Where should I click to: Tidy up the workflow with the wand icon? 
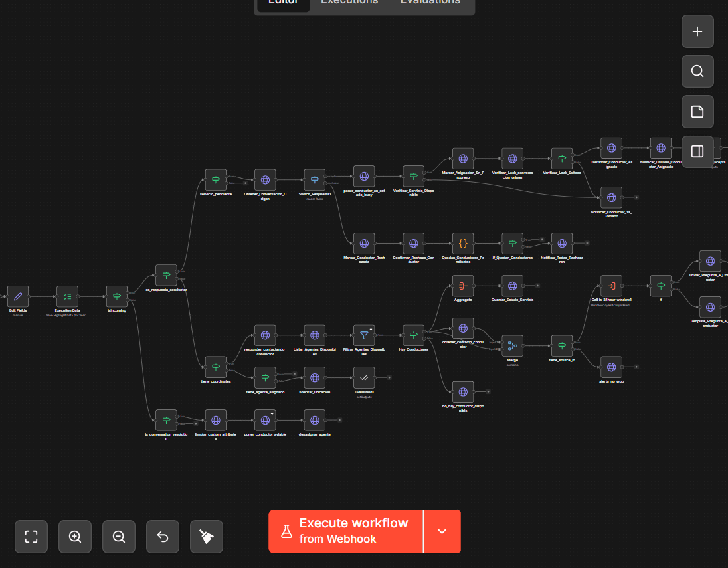click(x=206, y=537)
